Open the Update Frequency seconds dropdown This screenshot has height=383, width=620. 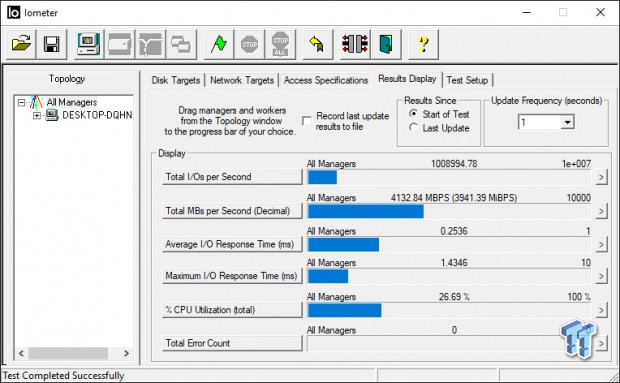pos(567,122)
